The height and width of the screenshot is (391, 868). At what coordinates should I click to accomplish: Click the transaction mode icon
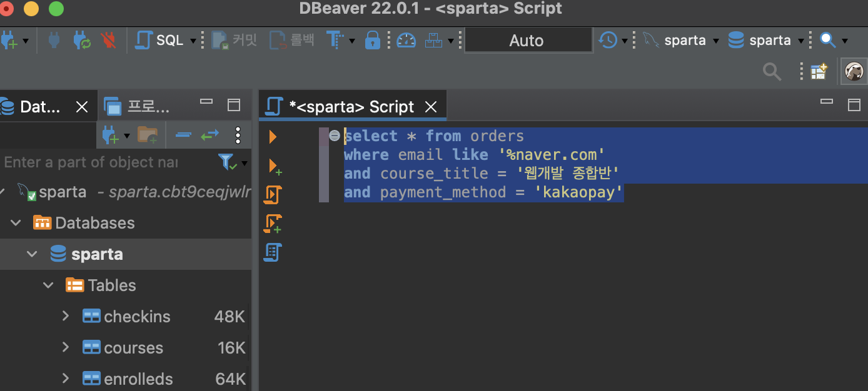tap(335, 41)
